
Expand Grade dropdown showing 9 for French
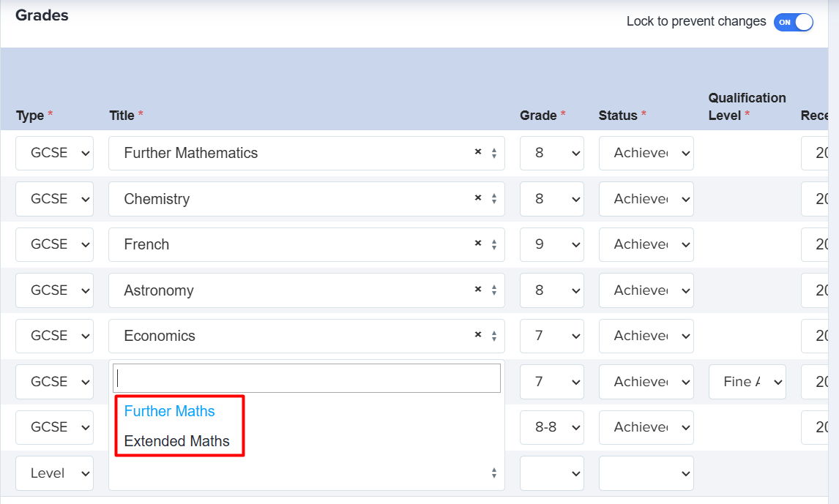(x=551, y=244)
